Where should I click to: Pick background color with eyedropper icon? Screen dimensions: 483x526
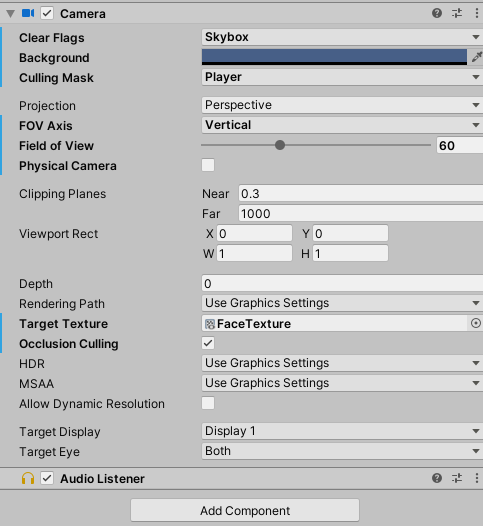click(476, 57)
